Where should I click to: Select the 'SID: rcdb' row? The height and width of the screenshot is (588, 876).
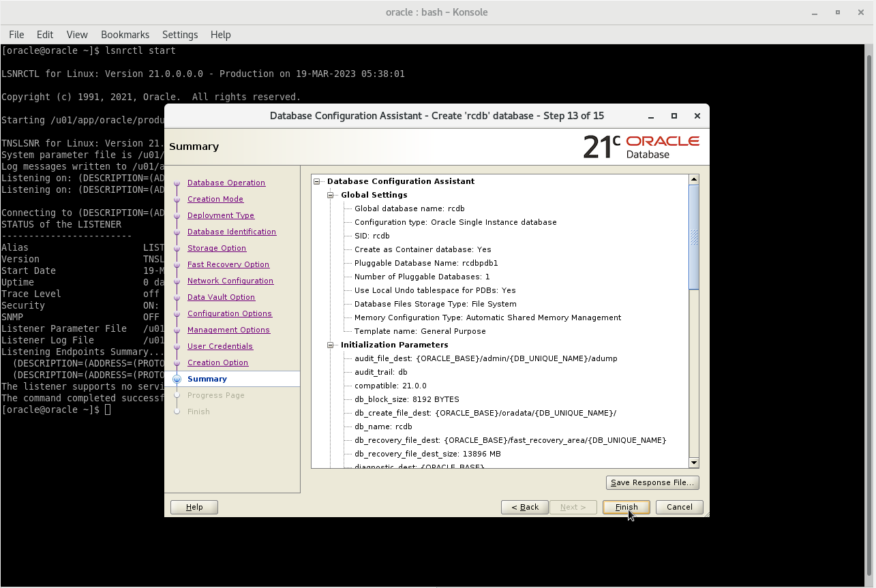click(x=372, y=236)
